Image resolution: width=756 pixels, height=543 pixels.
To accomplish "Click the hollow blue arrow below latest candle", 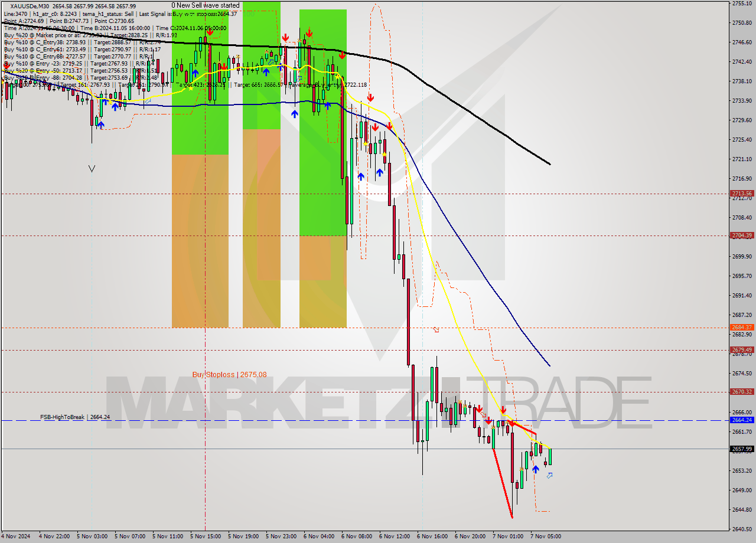I will [550, 475].
